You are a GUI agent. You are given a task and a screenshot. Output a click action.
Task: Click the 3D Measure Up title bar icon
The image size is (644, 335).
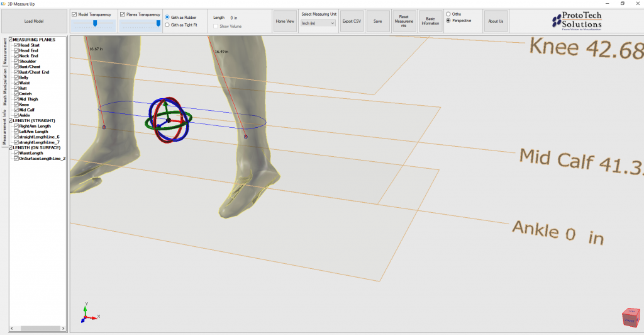click(4, 4)
